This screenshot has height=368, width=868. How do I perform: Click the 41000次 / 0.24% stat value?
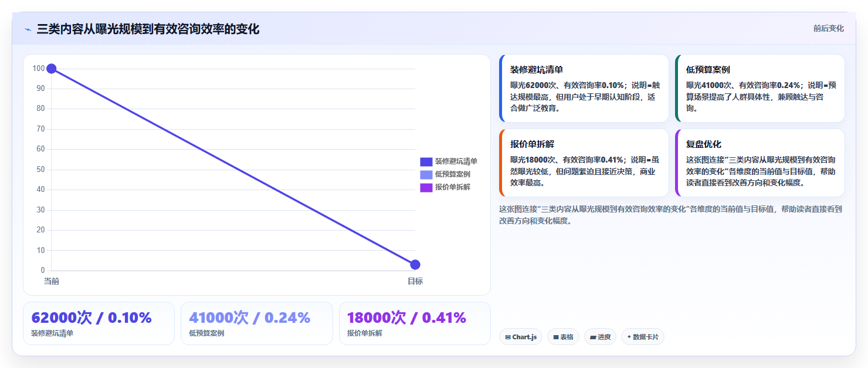click(x=249, y=318)
